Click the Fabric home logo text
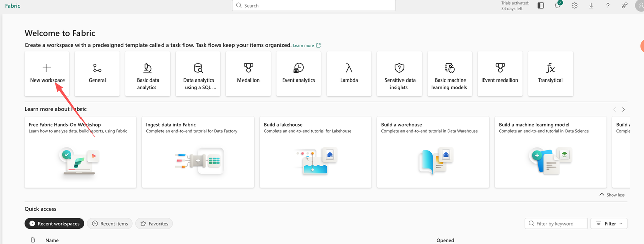Viewport: 644px width, 244px height. click(x=12, y=5)
